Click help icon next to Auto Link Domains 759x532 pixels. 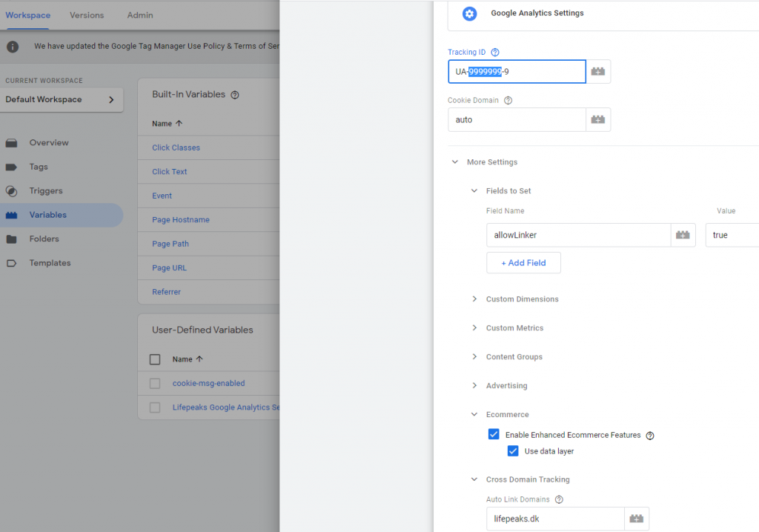pyautogui.click(x=559, y=500)
